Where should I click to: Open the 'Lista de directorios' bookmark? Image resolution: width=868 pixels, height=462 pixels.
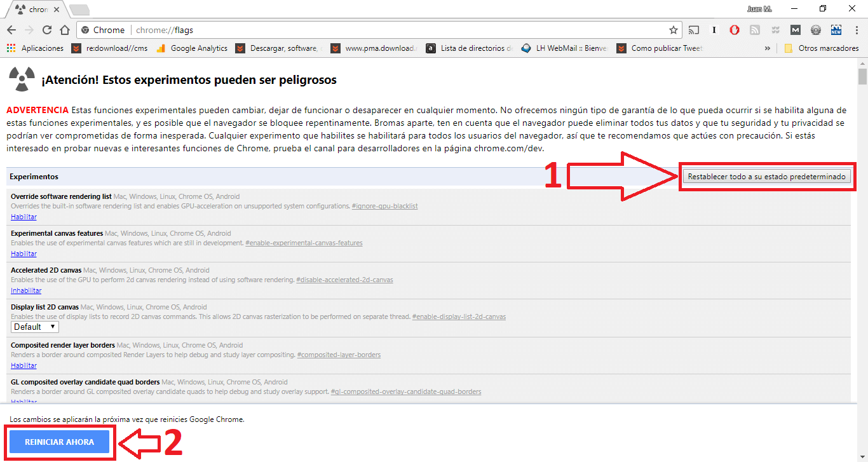[x=470, y=48]
